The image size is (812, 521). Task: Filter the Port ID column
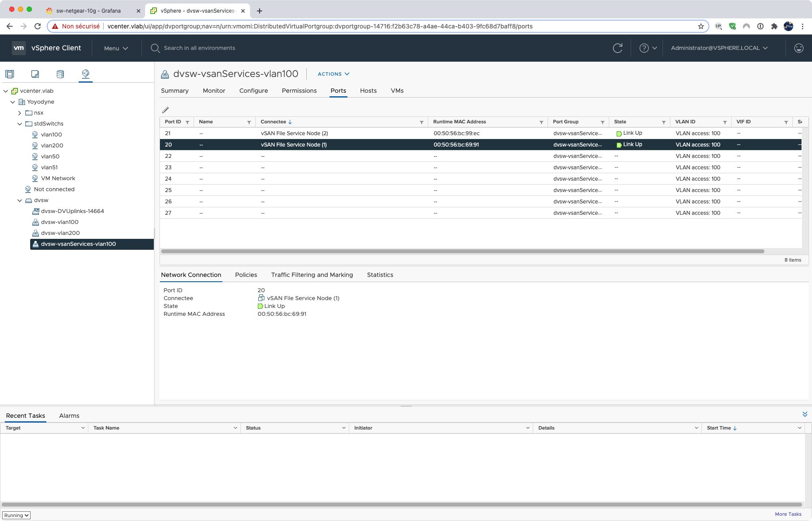[187, 122]
